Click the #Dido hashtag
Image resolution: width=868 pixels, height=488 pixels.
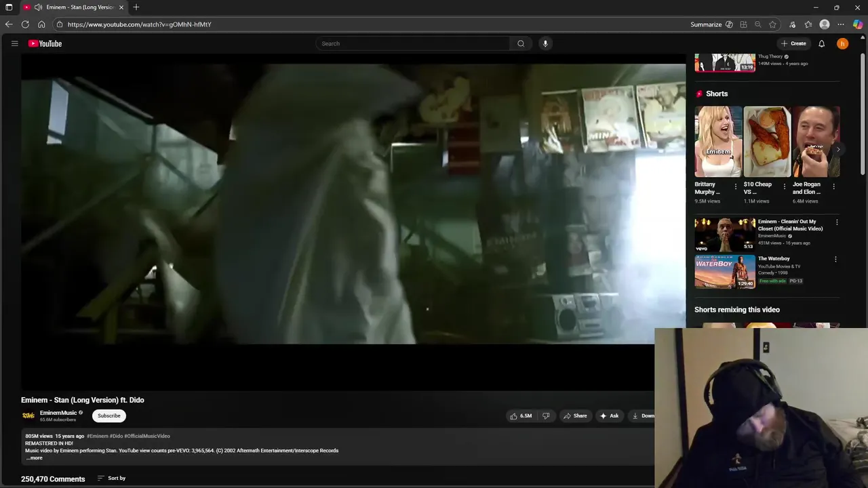click(x=116, y=436)
